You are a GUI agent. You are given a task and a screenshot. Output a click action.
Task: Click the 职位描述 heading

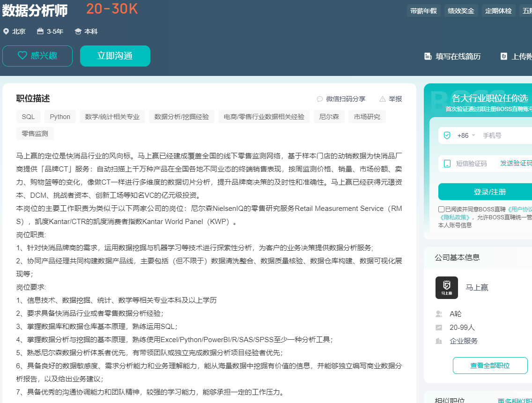click(x=33, y=99)
